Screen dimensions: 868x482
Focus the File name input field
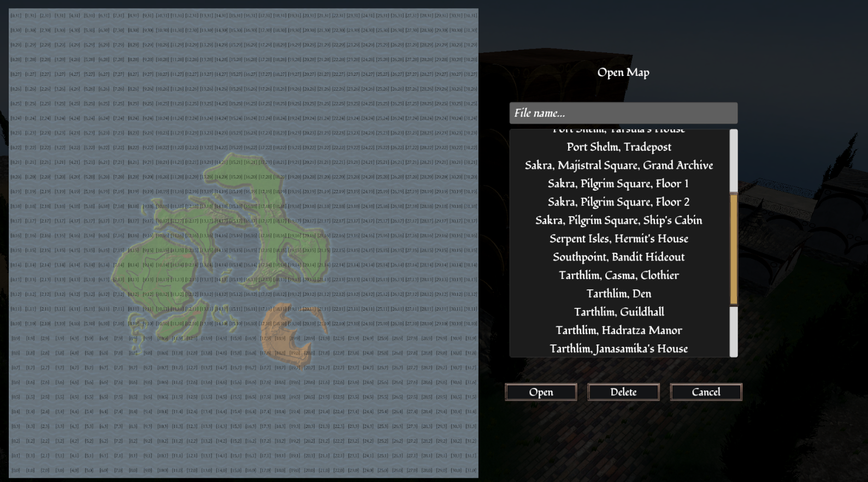coord(623,113)
